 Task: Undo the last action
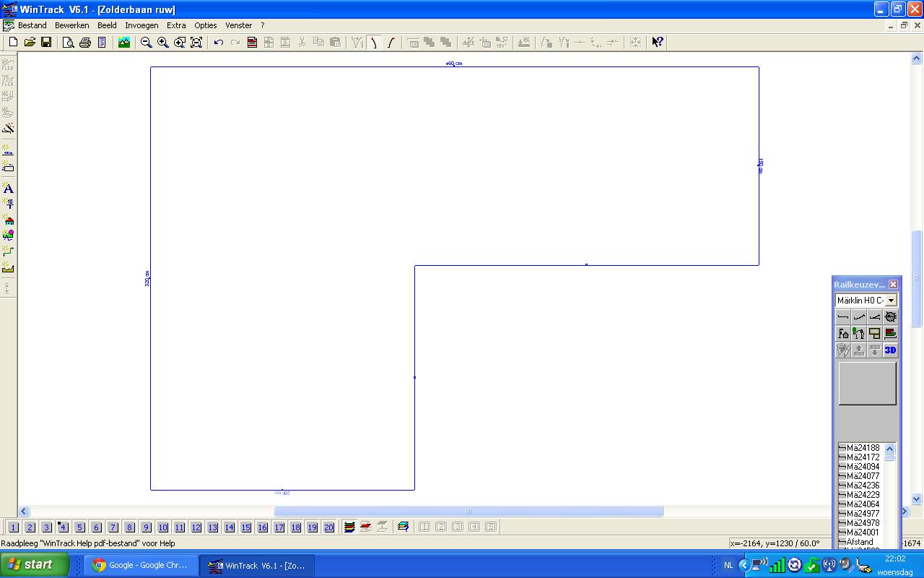pos(218,43)
